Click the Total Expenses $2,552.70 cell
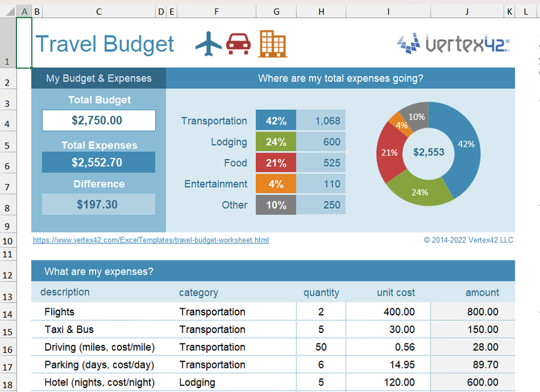The height and width of the screenshot is (392, 540). [98, 162]
